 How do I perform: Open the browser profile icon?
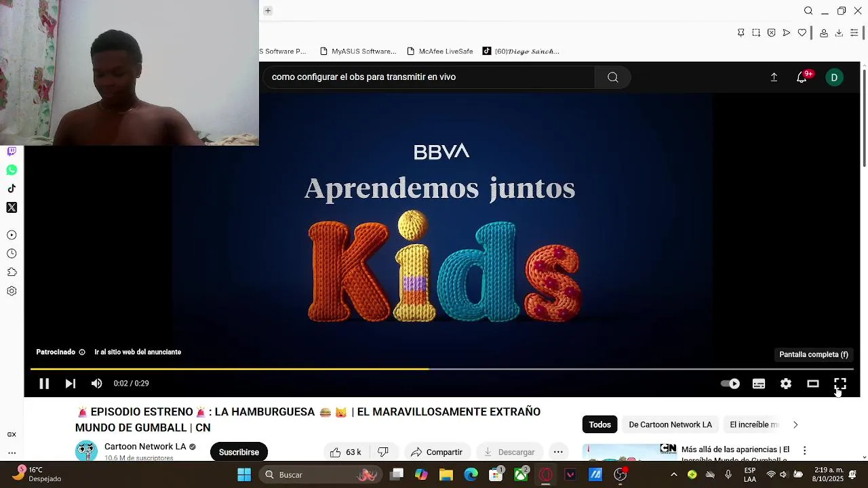pyautogui.click(x=823, y=33)
